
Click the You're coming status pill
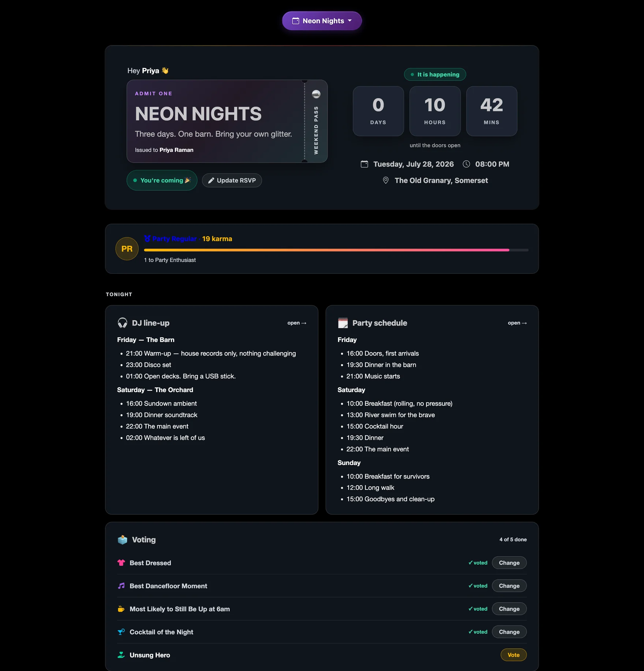[162, 180]
